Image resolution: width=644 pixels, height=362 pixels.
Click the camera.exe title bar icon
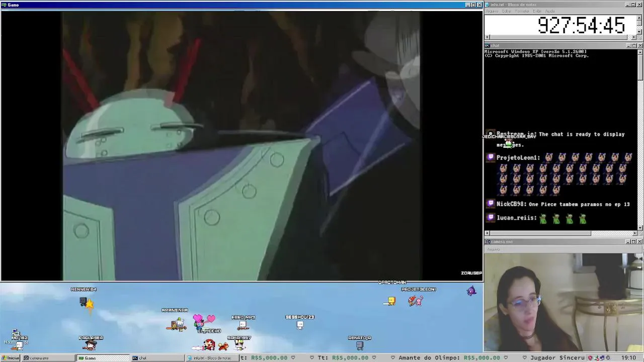(x=488, y=242)
